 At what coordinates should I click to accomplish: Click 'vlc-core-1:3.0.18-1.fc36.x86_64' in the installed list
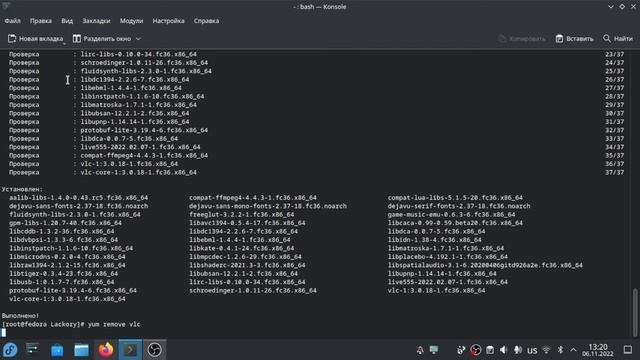[67, 299]
